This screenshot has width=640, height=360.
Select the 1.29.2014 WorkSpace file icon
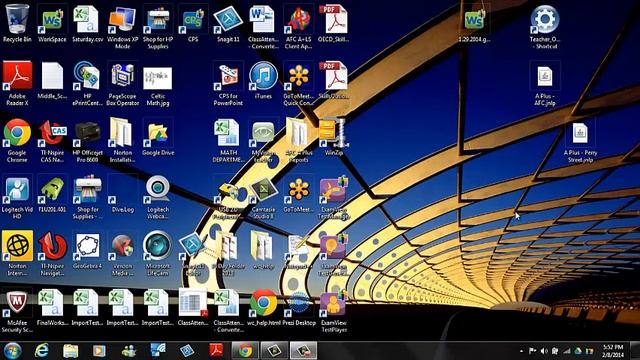[474, 23]
